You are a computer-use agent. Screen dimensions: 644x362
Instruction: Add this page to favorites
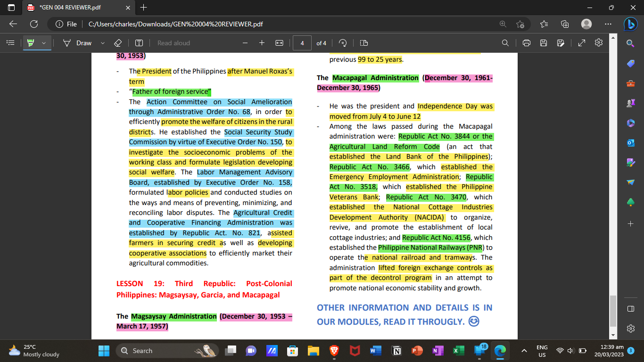[x=520, y=24]
